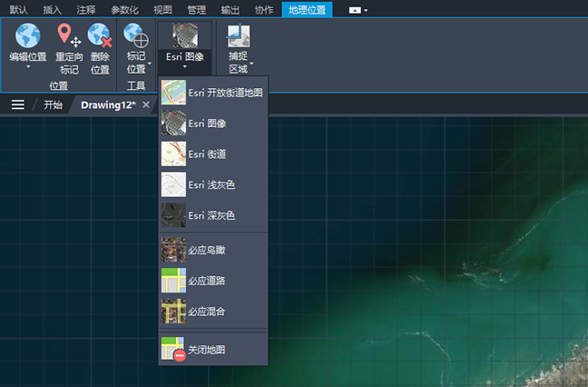This screenshot has width=588, height=387.
Task: Open the 插入 ribbon tab
Action: [52, 10]
